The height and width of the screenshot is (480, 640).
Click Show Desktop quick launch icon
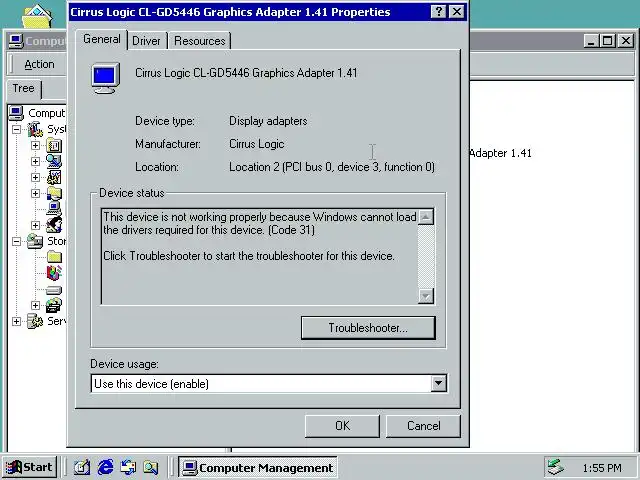(82, 467)
